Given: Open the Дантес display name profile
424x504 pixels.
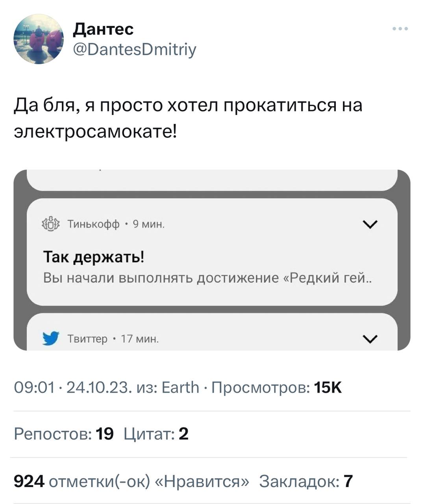Looking at the screenshot, I should (x=103, y=29).
